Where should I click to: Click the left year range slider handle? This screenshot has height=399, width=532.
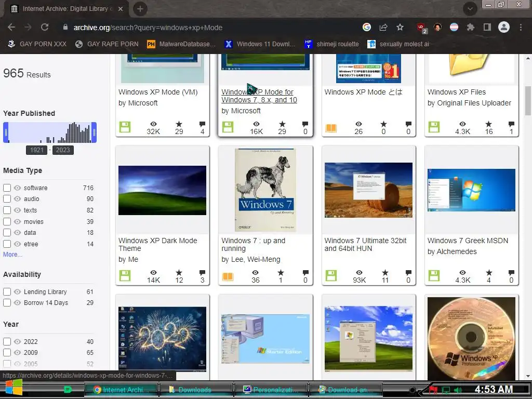[x=6, y=132]
